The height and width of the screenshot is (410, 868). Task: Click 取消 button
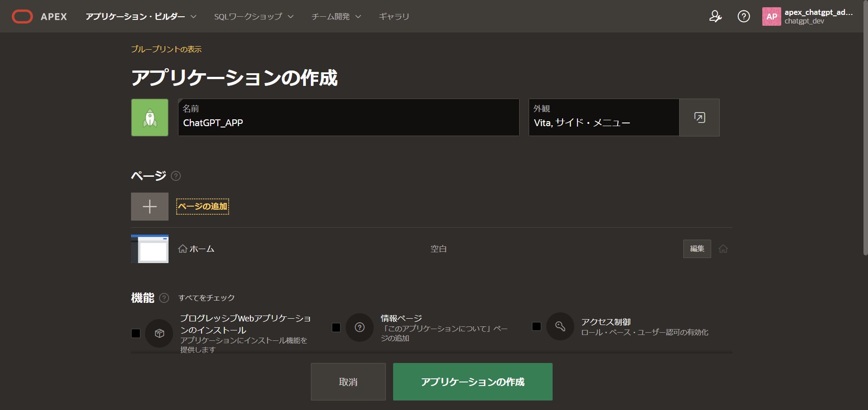[348, 382]
